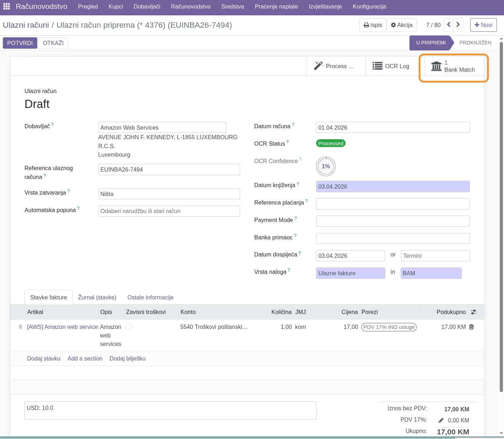Delete the AWS invoice line trash icon

click(472, 327)
